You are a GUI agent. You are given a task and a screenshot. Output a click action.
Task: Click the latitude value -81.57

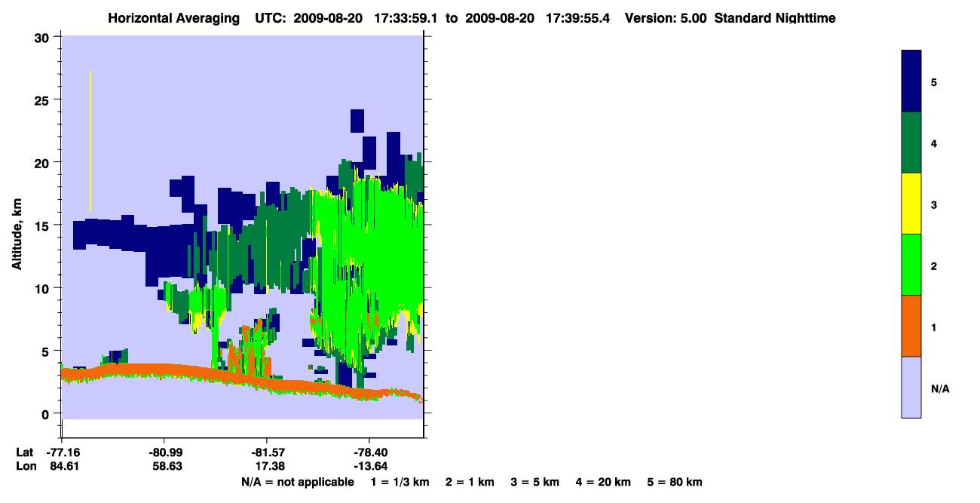click(x=267, y=452)
